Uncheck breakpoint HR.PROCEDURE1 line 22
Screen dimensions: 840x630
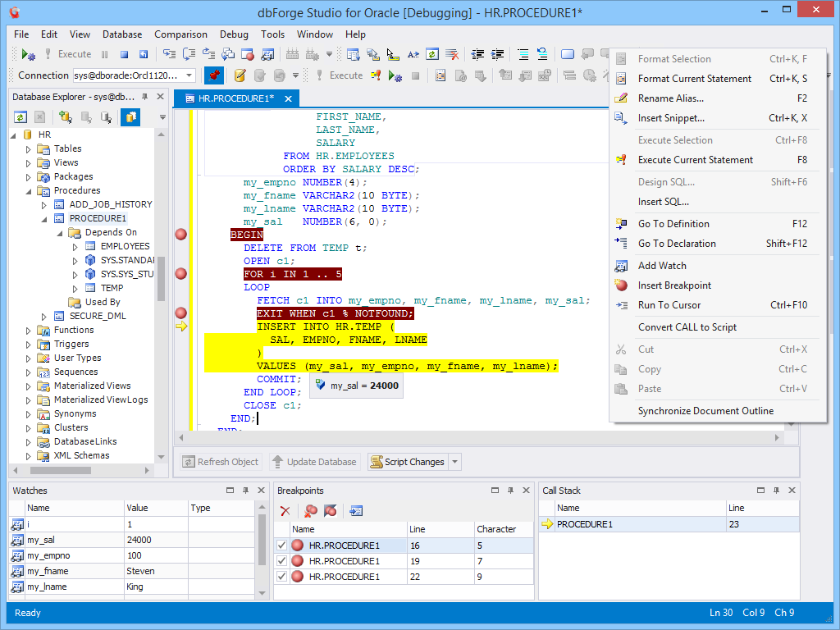[282, 577]
